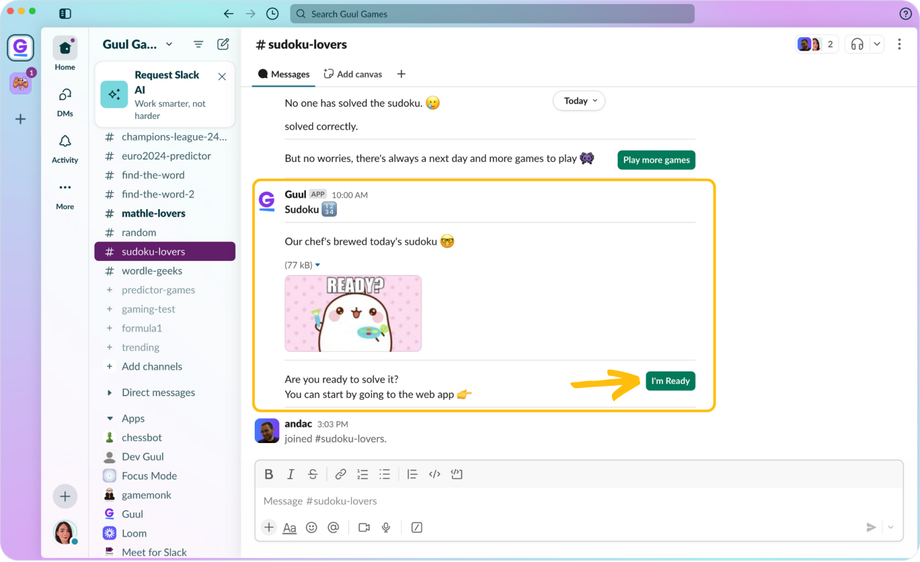Add a new tab with plus
This screenshot has width=920, height=562.
coord(401,74)
